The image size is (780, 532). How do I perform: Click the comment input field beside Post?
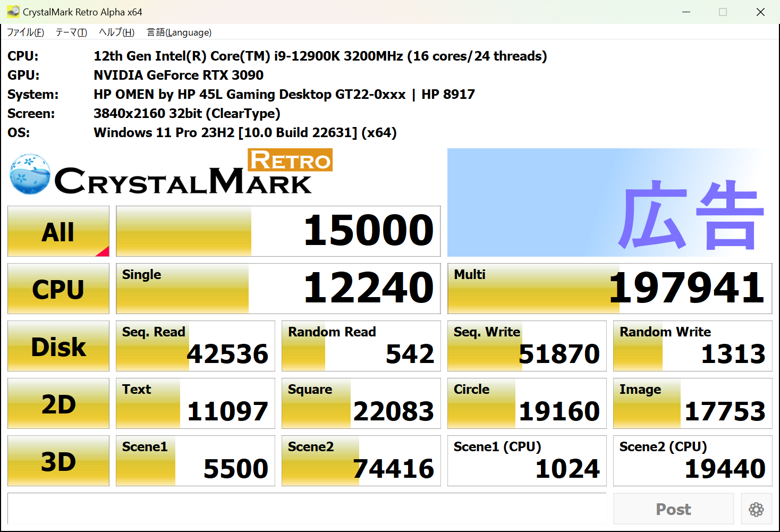[x=307, y=509]
